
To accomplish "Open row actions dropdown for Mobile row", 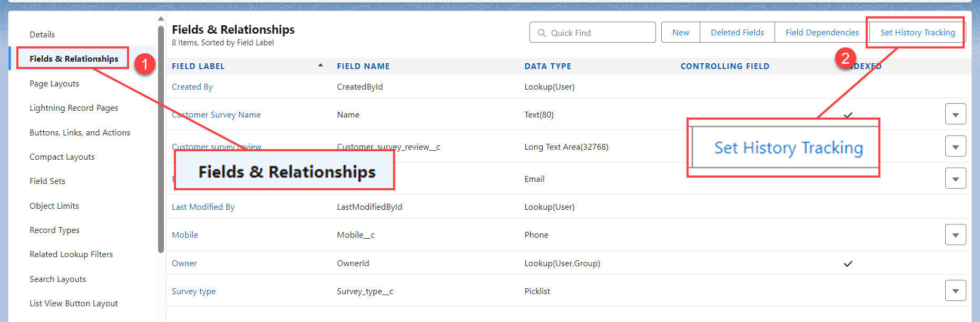I will (955, 235).
